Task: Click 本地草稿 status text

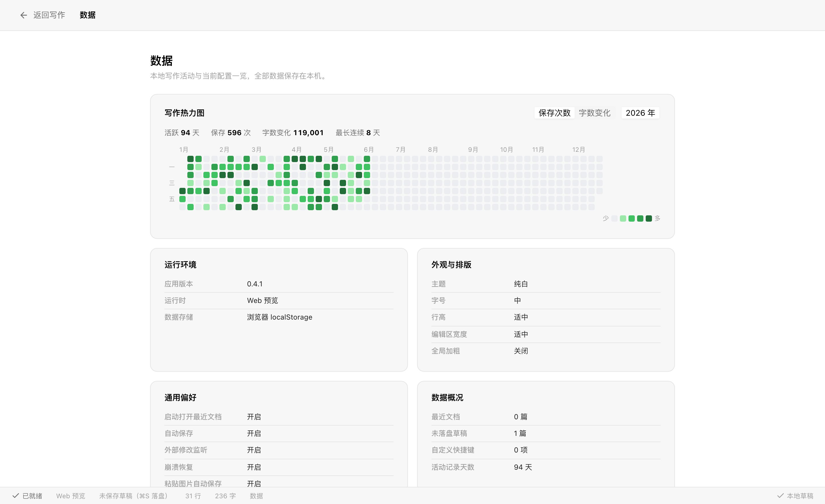Action: click(x=800, y=496)
